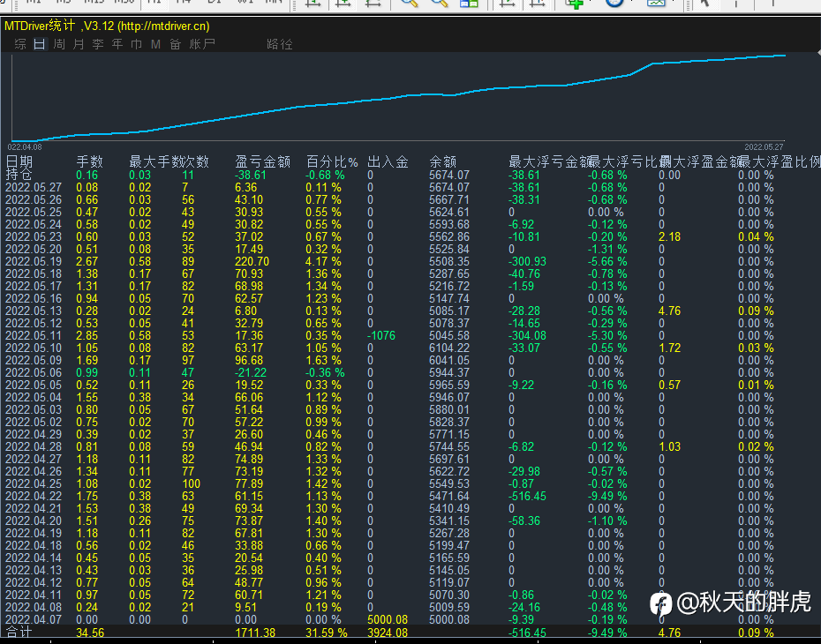Click the green plus toolbar icon
821x644 pixels.
click(576, 3)
